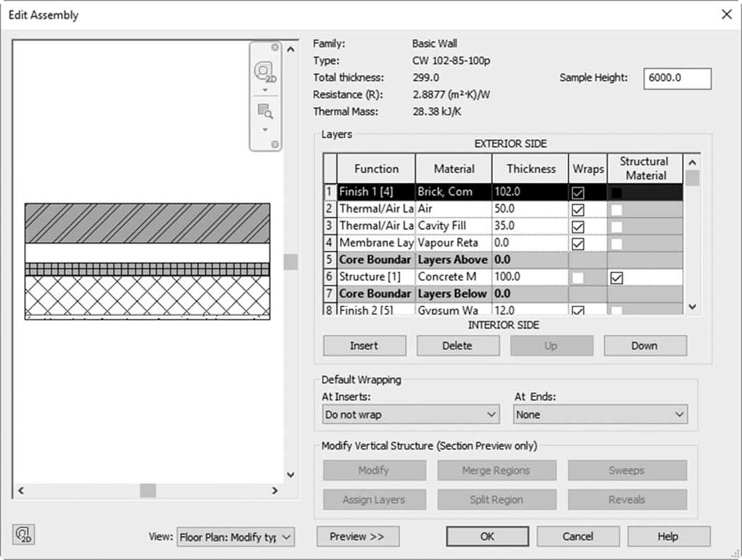Close the navigation bar with top corner icon
Image resolution: width=742 pixels, height=560 pixels.
275,47
